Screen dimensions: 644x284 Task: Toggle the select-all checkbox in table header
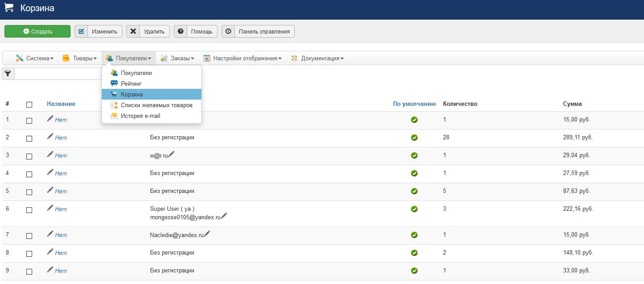point(29,104)
